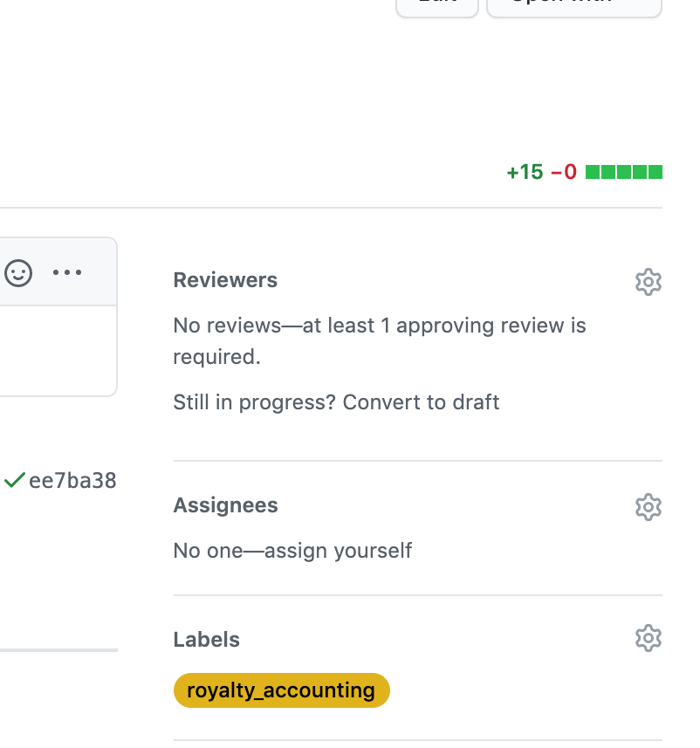Click the green check status beside ee7ba38
The image size is (700, 748).
click(14, 480)
